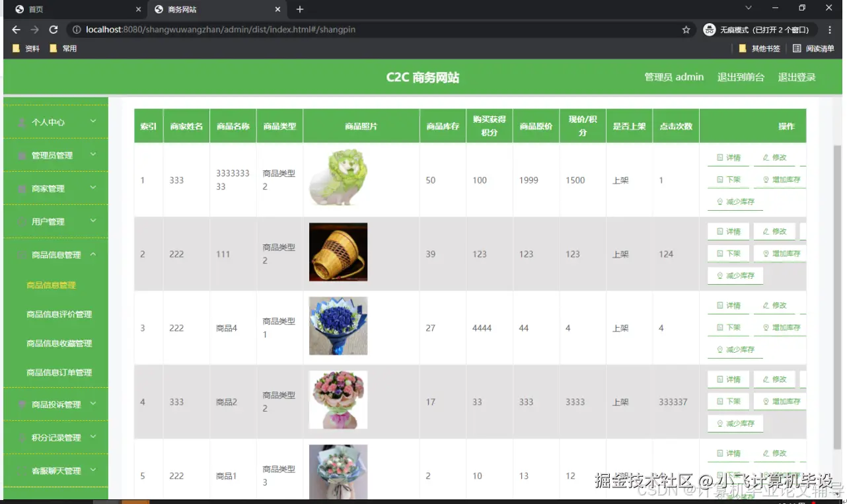This screenshot has height=504, width=847.
Task: Open the 商品1 bouquet product image
Action: [x=338, y=472]
